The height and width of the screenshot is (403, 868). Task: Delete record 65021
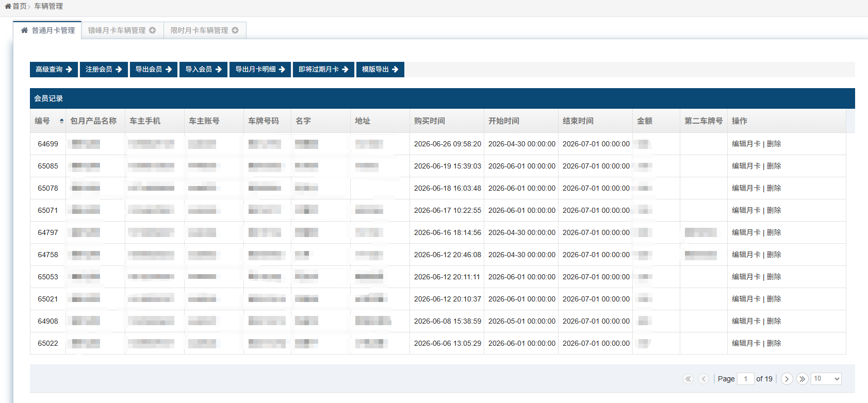coord(774,299)
